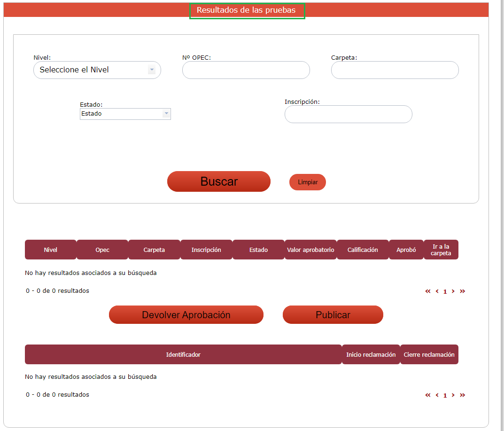Go to previous page in reclamación table paginator
The width and height of the screenshot is (504, 431).
437,395
